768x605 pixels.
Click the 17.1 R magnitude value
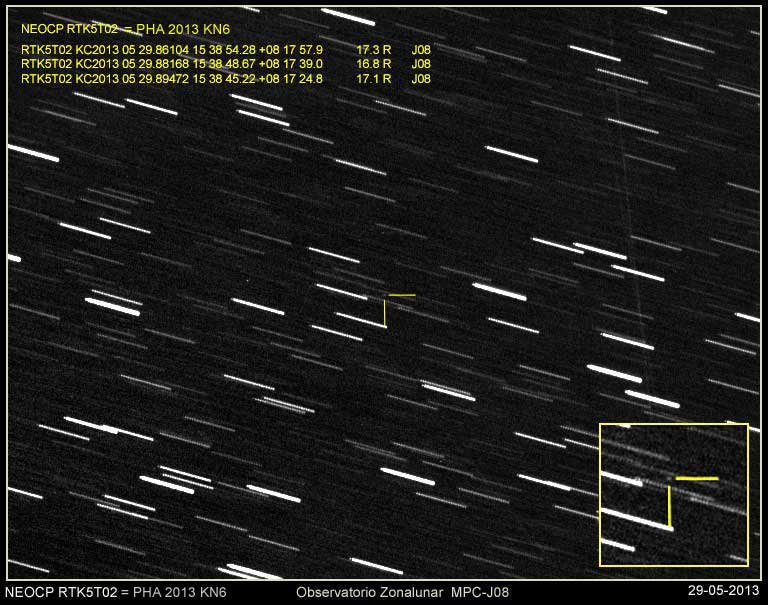(372, 77)
